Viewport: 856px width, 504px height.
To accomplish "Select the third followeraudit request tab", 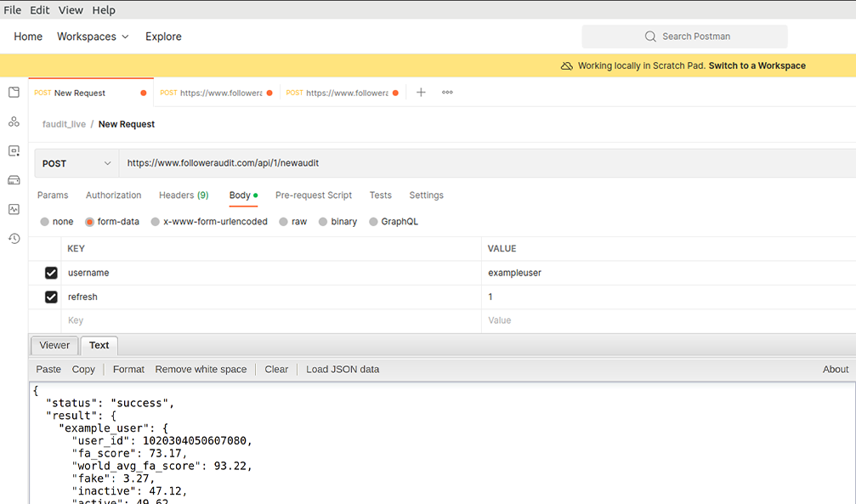I will coord(343,93).
